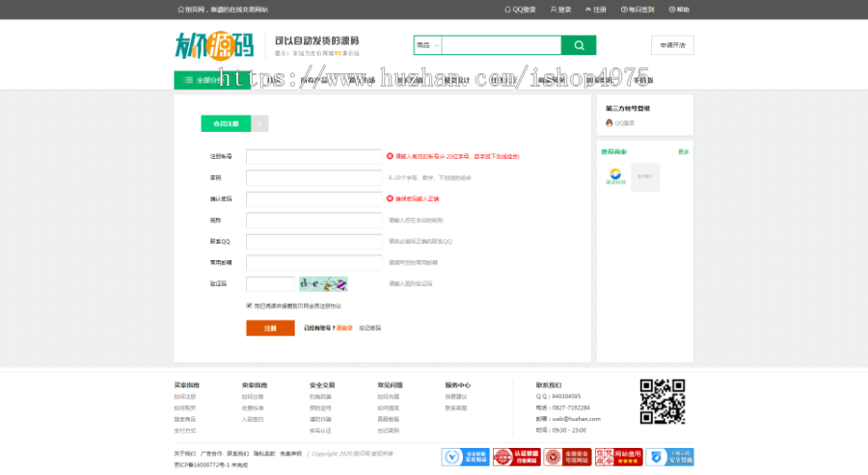Click the 网站信用 credit badge in footer
The height and width of the screenshot is (475, 868).
pyautogui.click(x=617, y=457)
